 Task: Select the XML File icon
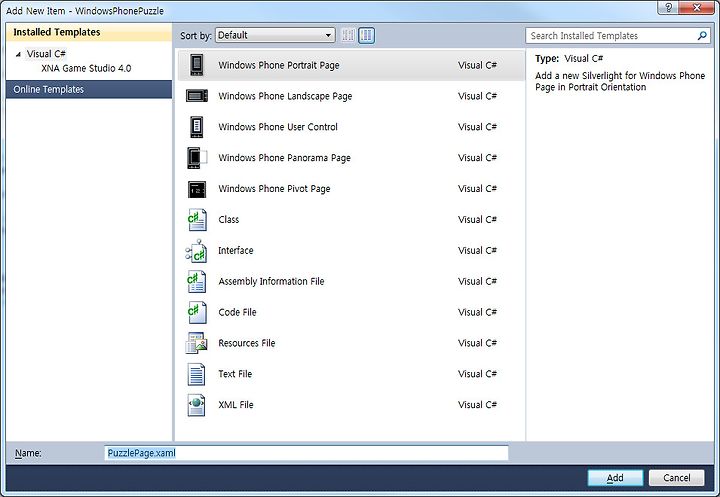[x=197, y=405]
